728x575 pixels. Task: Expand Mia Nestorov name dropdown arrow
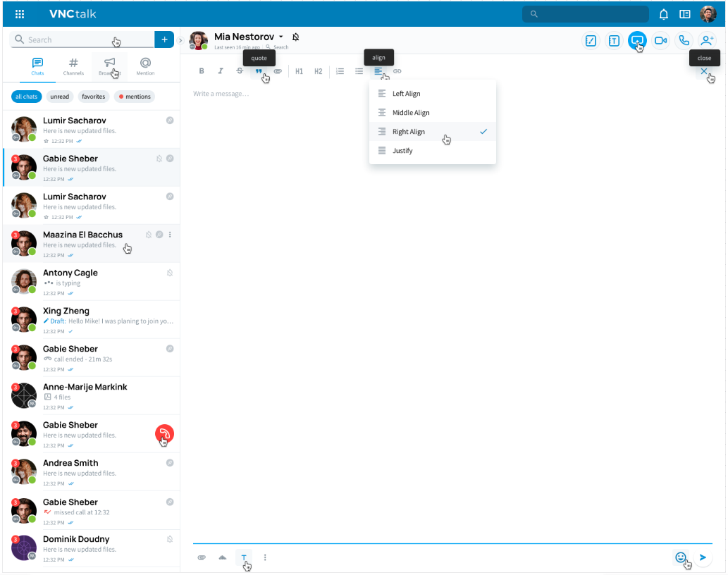click(281, 37)
